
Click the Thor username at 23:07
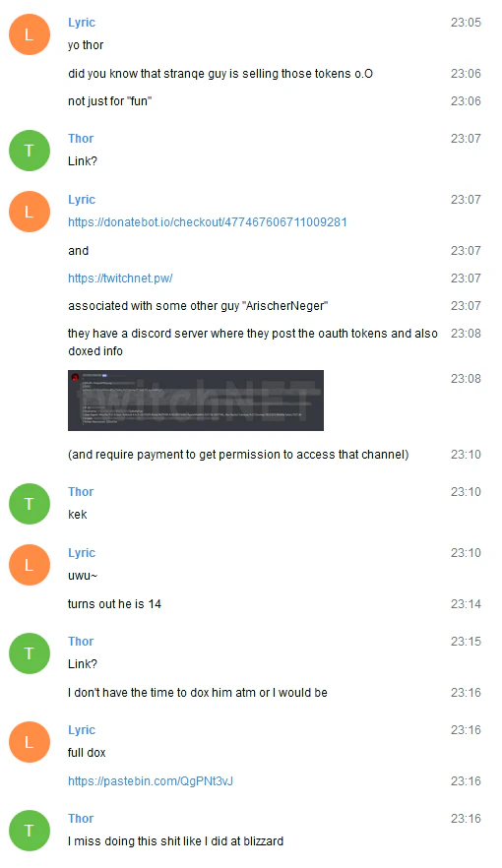pyautogui.click(x=81, y=139)
